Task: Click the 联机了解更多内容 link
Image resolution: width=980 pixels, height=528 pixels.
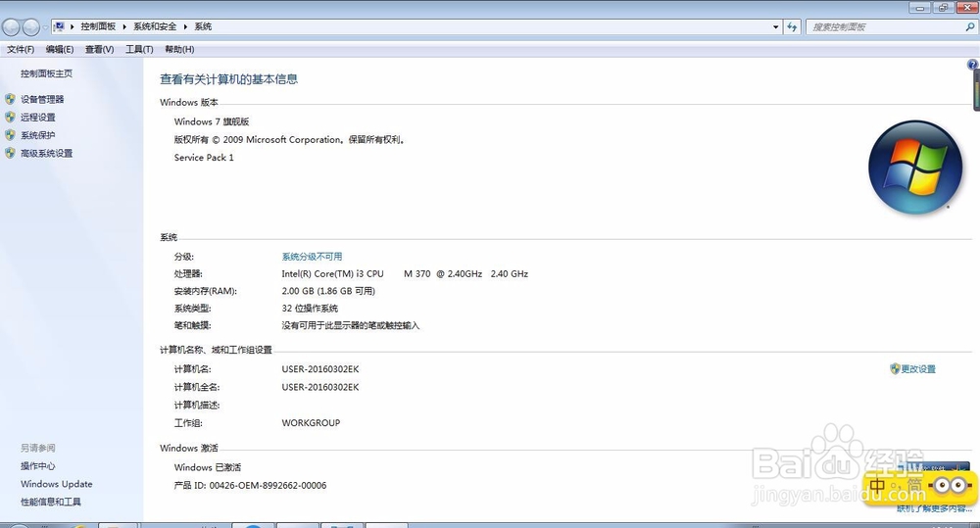Action: (934, 509)
